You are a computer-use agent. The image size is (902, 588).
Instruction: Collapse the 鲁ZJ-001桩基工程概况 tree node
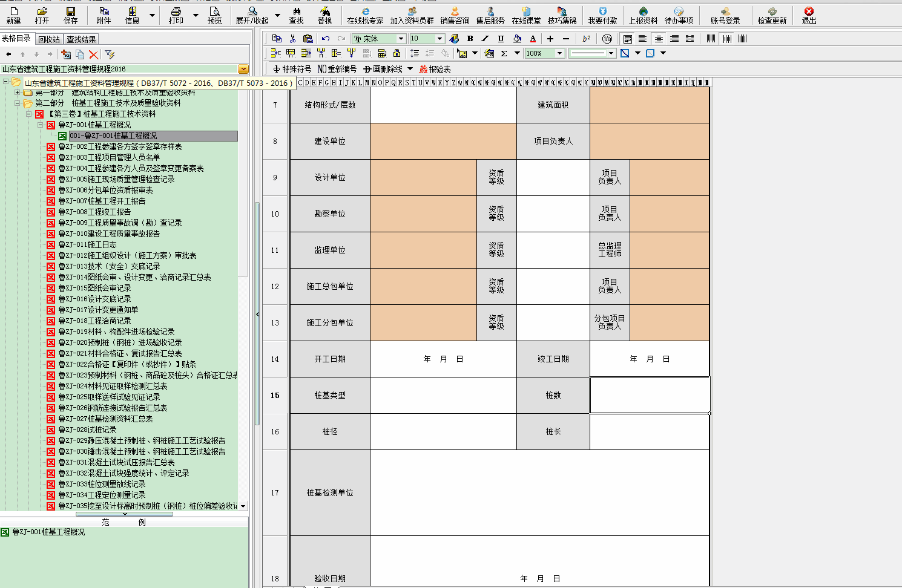41,125
